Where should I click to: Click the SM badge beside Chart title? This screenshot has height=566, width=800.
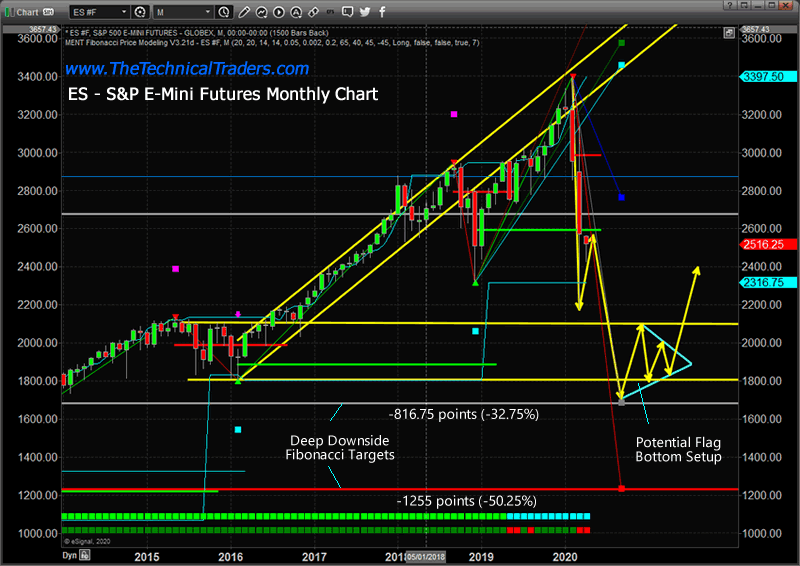48,12
